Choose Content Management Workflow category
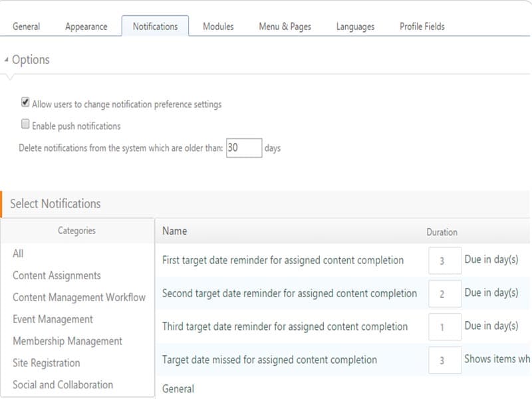 pos(78,297)
